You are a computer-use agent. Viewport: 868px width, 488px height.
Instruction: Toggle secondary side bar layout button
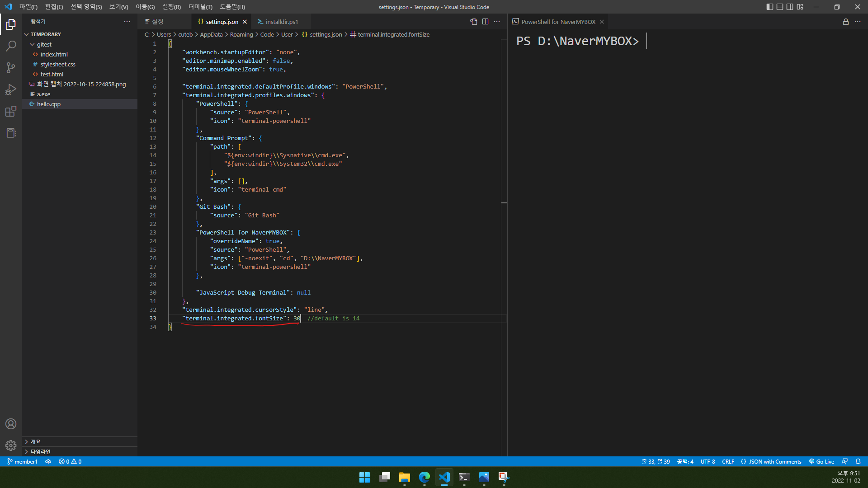point(790,7)
